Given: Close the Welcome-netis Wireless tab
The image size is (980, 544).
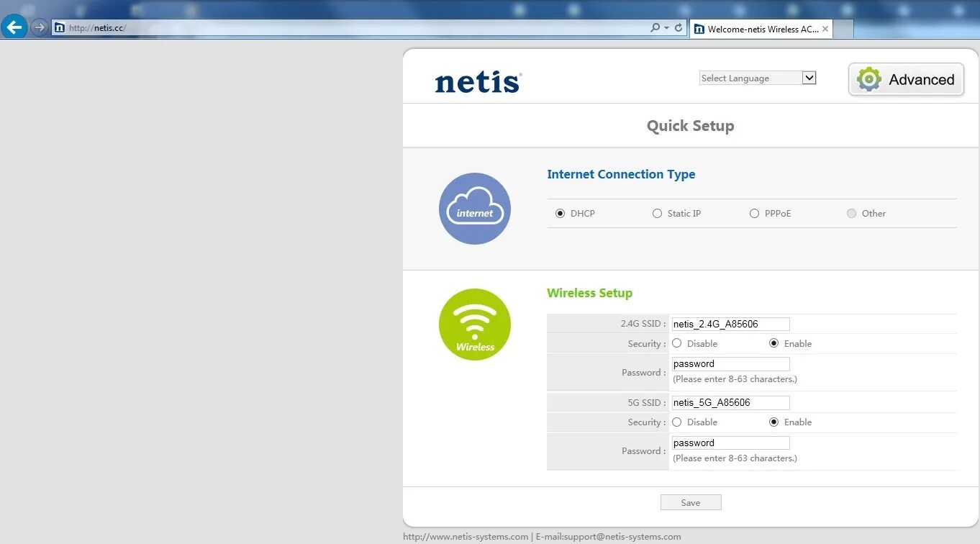Looking at the screenshot, I should point(825,30).
